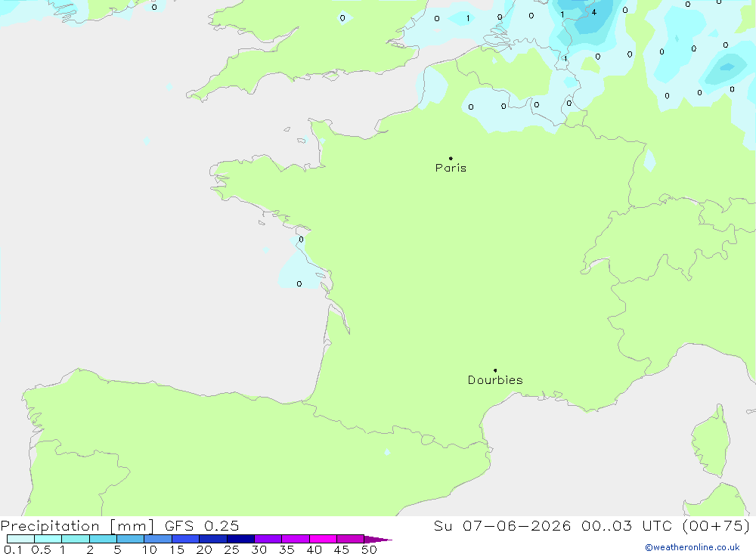
Task: Click the '10' legend scale label
Action: [150, 549]
